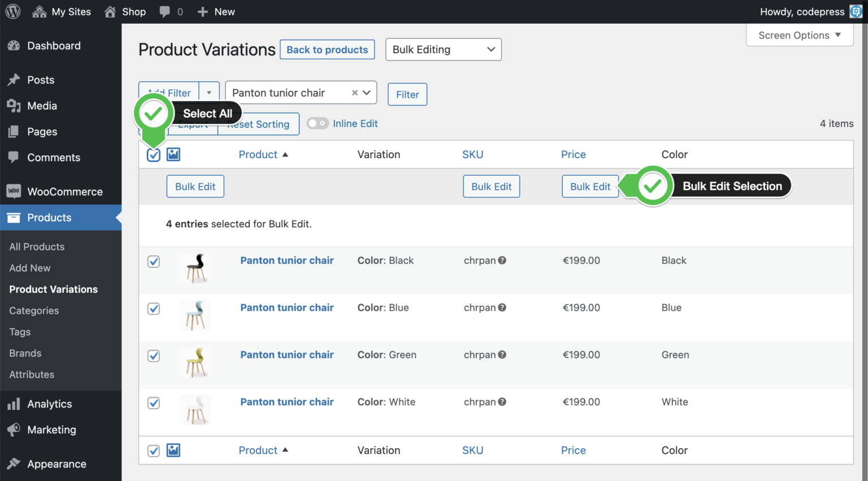Enable the Inline Edit toggle

click(318, 123)
